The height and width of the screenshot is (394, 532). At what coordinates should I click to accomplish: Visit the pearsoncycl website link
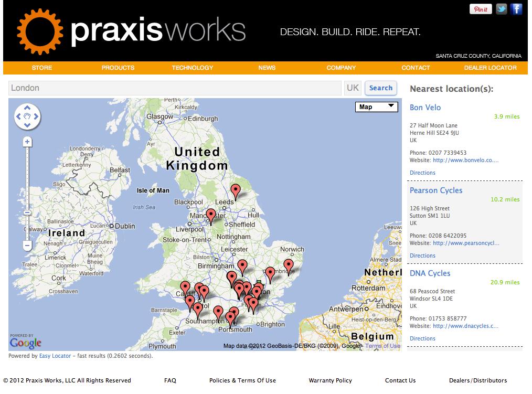pyautogui.click(x=466, y=243)
